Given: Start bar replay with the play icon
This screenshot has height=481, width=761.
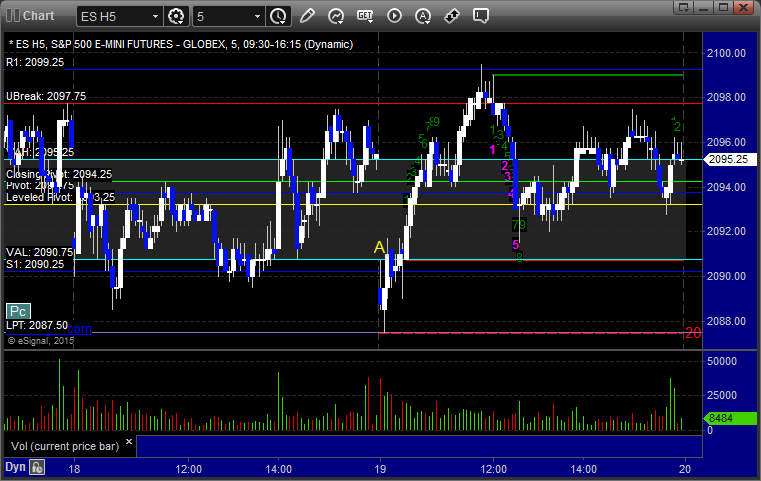Looking at the screenshot, I should pos(394,16).
